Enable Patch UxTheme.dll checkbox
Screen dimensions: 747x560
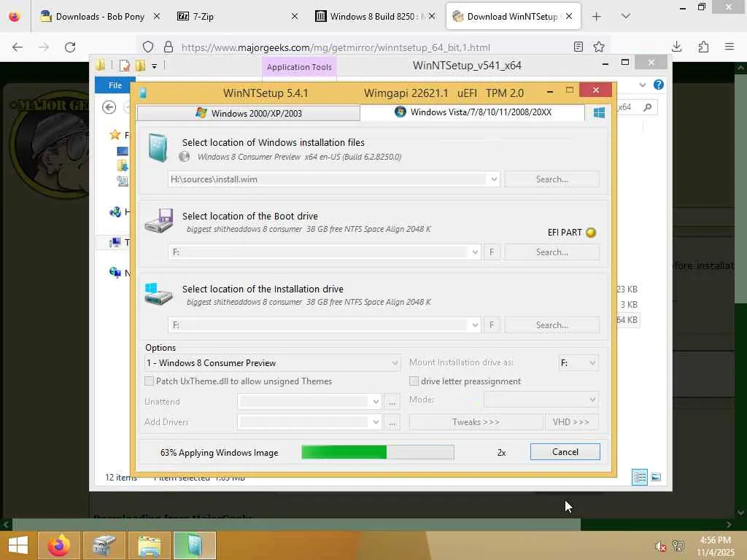click(x=149, y=381)
